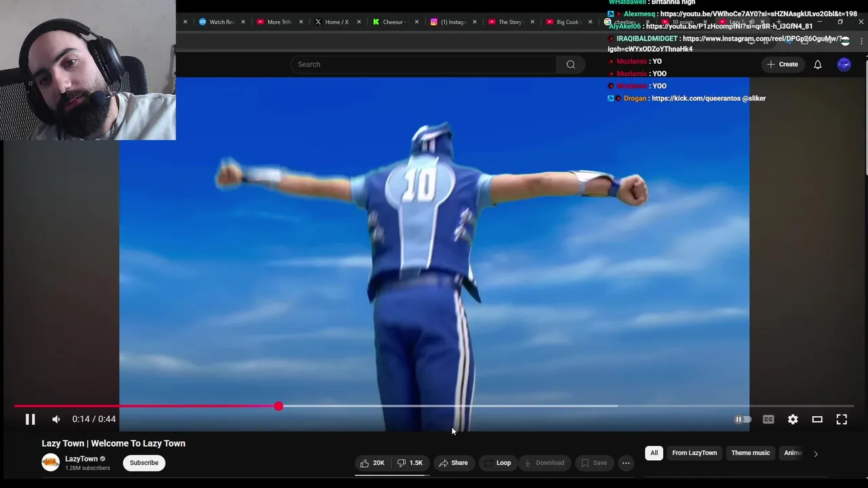Dislike the video showing 1.5K

[x=410, y=463]
